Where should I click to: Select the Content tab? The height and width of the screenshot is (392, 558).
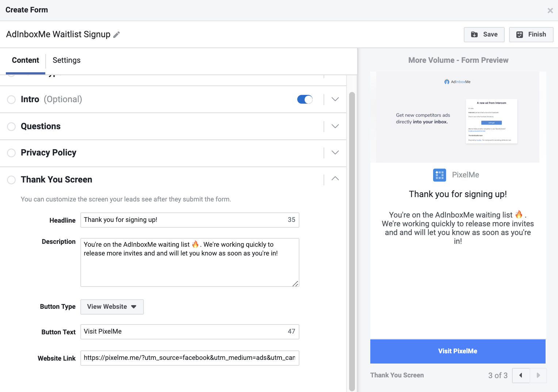tap(26, 60)
